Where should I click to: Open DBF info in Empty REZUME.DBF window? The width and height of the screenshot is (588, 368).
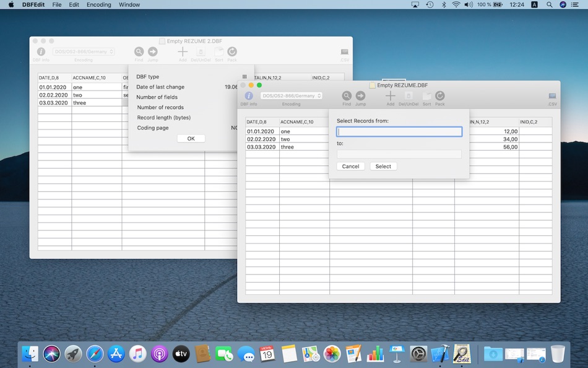(x=248, y=96)
